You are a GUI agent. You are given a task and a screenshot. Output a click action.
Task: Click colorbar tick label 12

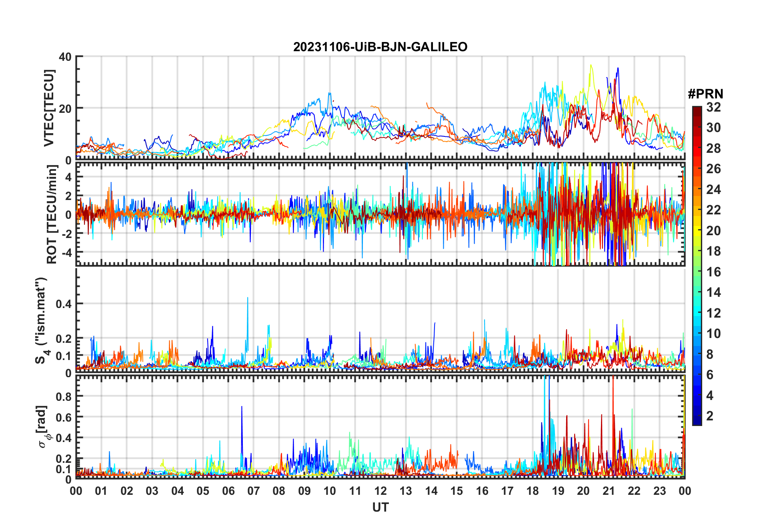[713, 313]
